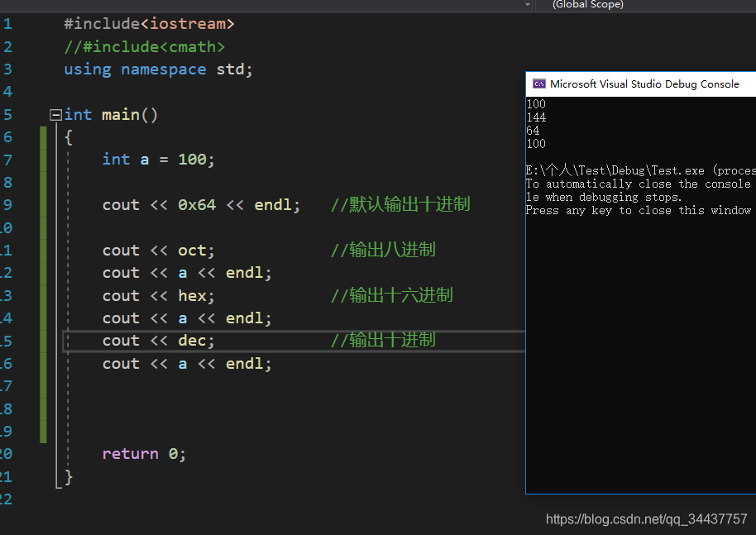756x535 pixels.
Task: Click the Microsoft Visual Studio Debug Console title
Action: tap(644, 84)
